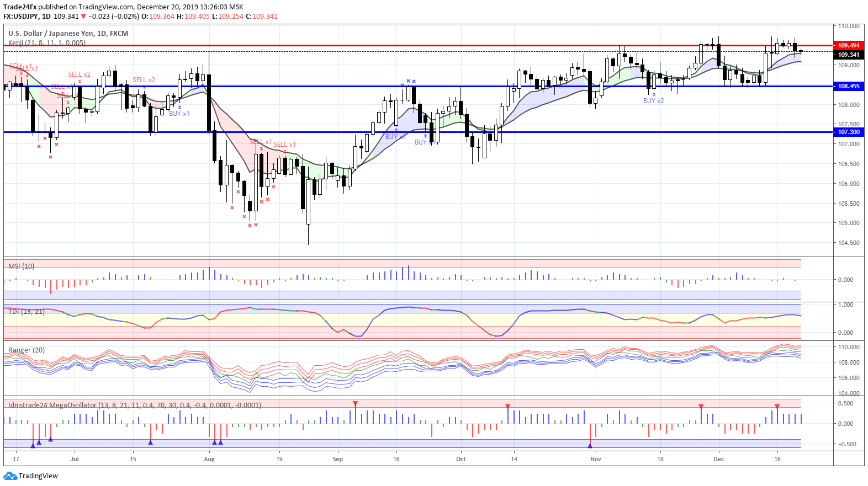Viewport: 868px width, 486px height.
Task: Click the Oct label on the time axis
Action: (x=461, y=459)
